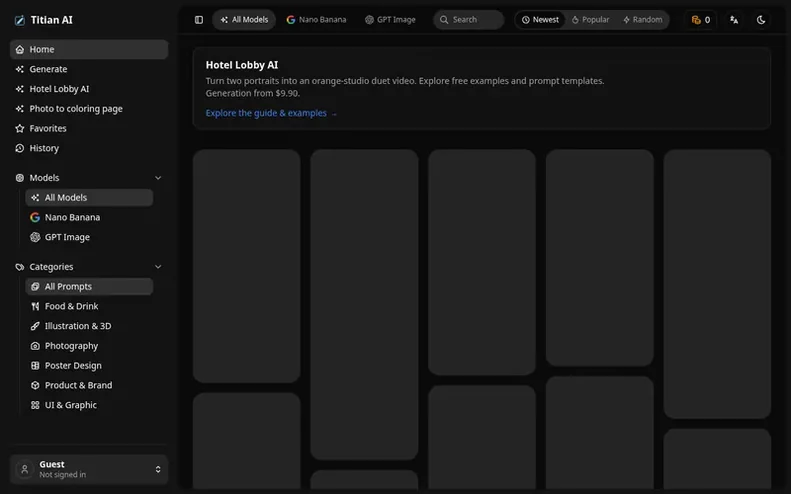Collapse the Categories section chevron
The image size is (791, 494).
pyautogui.click(x=158, y=266)
